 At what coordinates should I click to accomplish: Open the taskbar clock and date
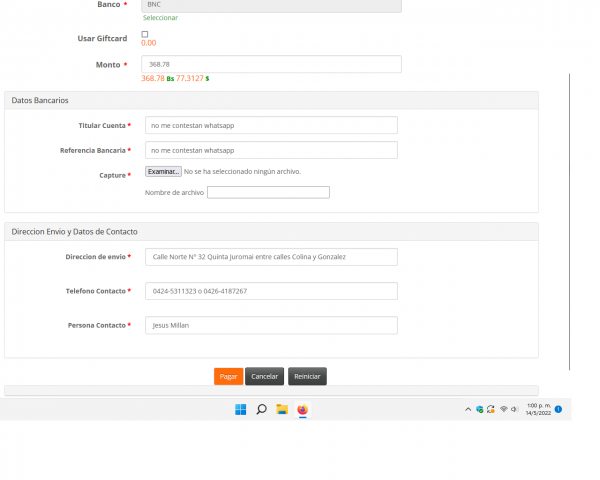(x=537, y=409)
